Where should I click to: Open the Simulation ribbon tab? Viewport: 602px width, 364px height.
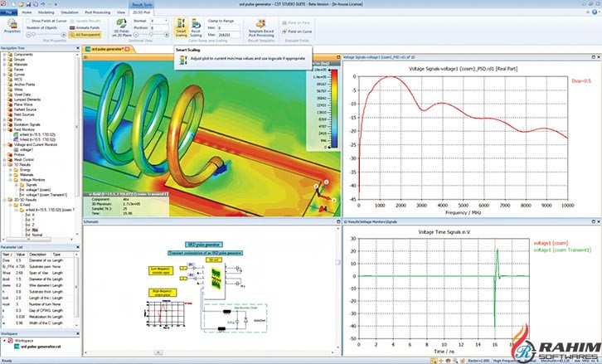tap(70, 12)
